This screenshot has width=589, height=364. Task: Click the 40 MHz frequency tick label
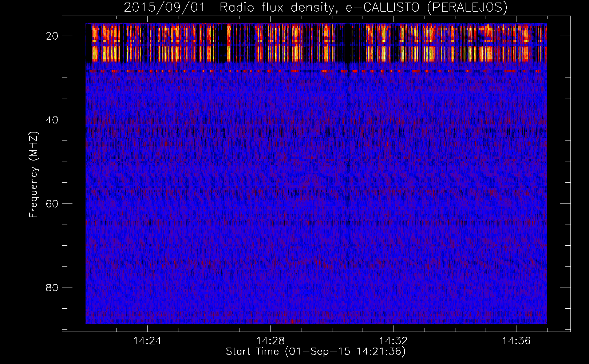(x=52, y=120)
